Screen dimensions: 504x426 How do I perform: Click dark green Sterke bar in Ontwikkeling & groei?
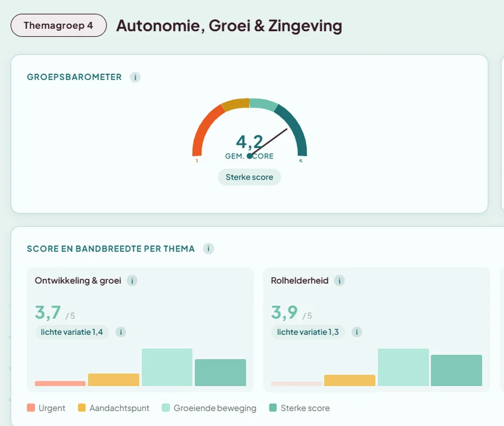(221, 373)
